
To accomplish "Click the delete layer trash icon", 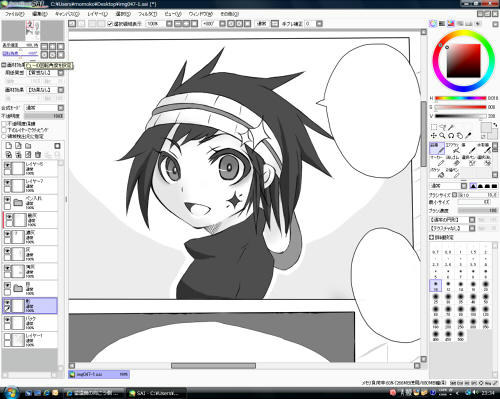I will click(38, 155).
